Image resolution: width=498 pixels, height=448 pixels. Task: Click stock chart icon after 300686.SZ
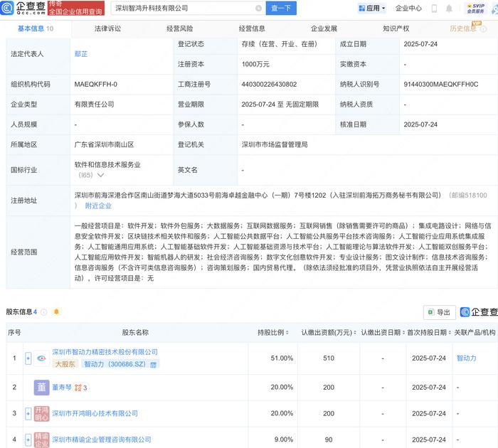click(153, 365)
